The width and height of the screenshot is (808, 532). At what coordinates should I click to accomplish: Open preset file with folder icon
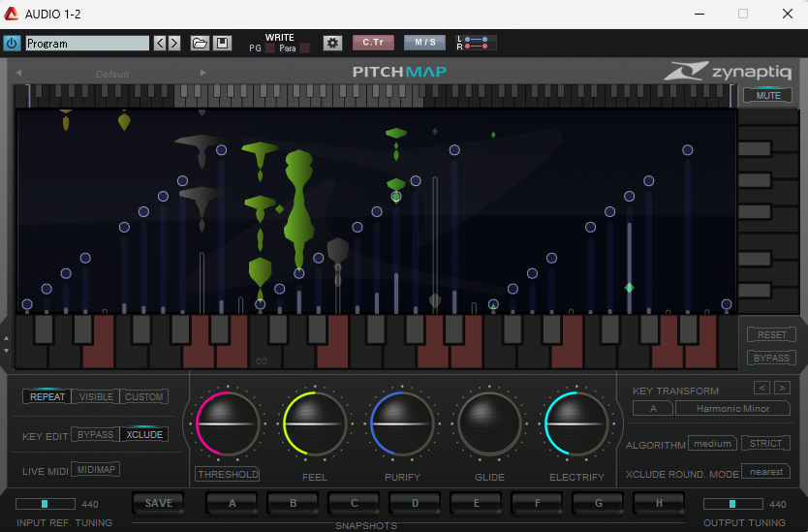point(200,44)
